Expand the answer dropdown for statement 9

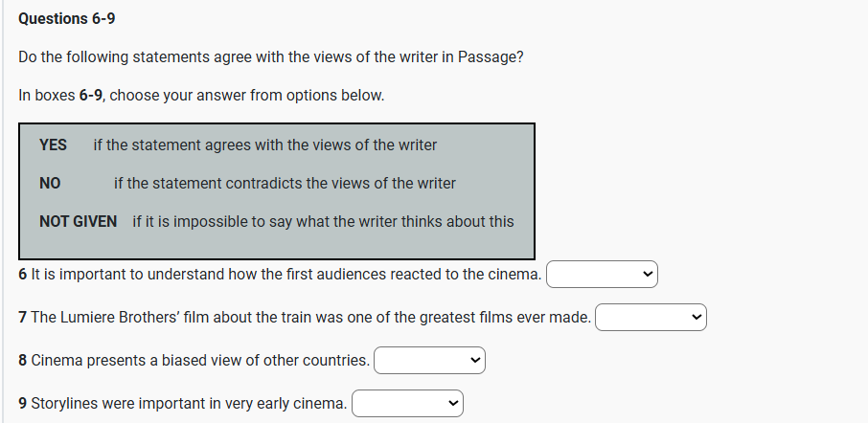tap(407, 404)
